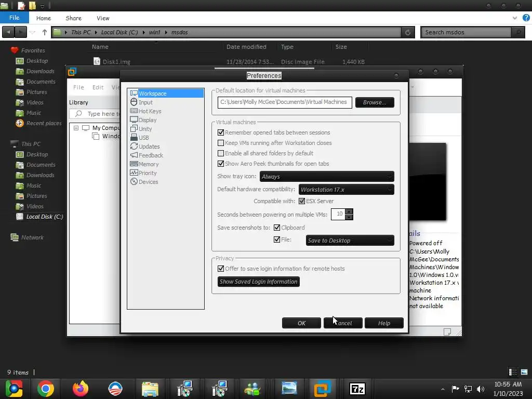Click the Action Center flag tray icon
This screenshot has width=532, height=399.
tap(455, 389)
